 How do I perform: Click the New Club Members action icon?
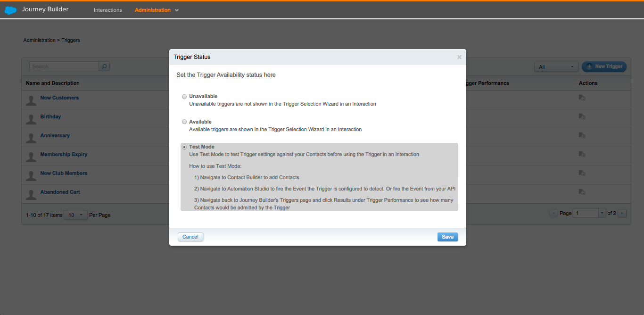tap(582, 173)
